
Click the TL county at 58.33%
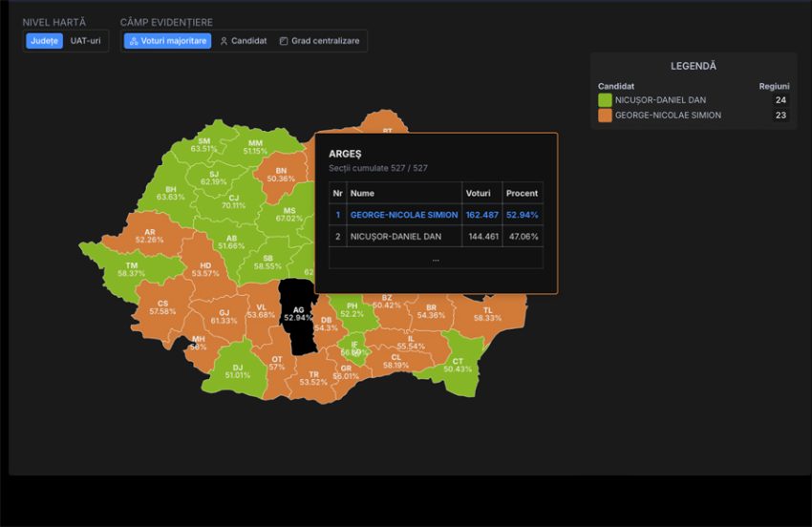[487, 313]
